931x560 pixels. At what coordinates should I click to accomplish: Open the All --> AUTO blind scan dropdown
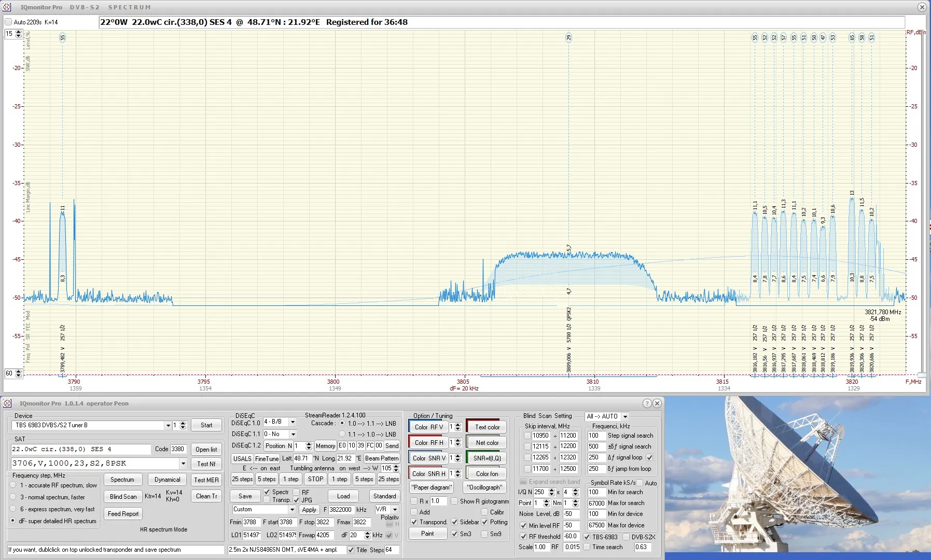625,416
